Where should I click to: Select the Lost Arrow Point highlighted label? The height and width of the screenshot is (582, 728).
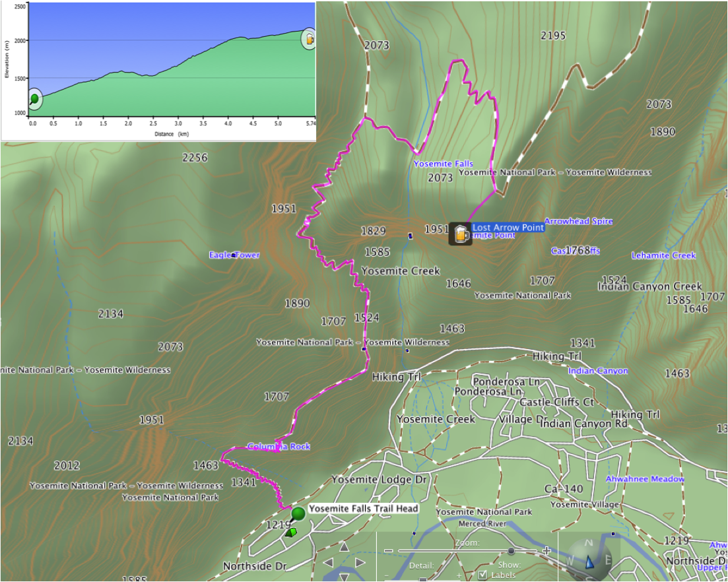tap(508, 228)
